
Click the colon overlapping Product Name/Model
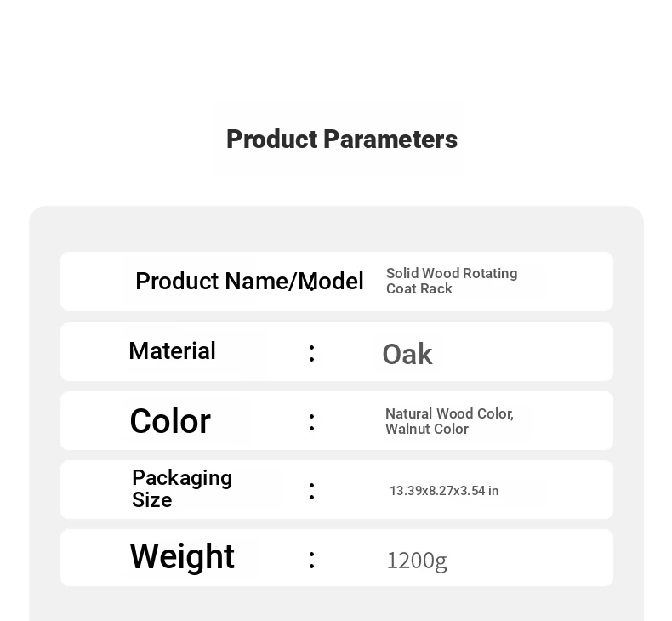tap(311, 283)
